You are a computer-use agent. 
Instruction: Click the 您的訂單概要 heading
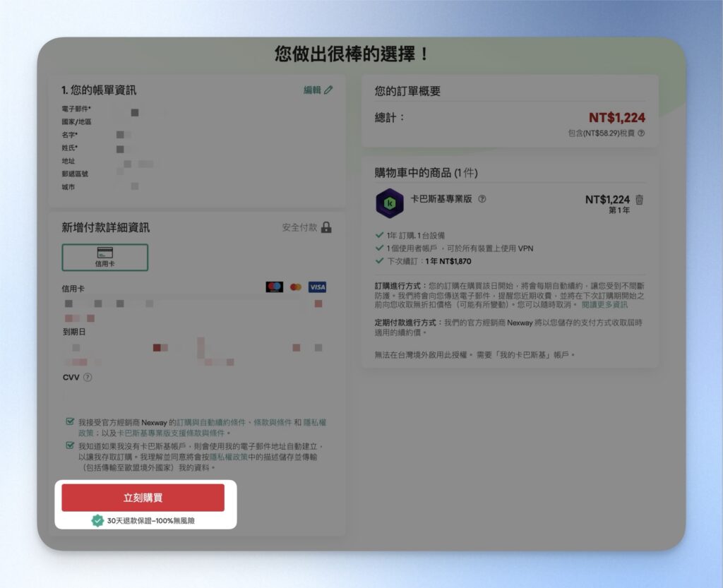pyautogui.click(x=407, y=91)
